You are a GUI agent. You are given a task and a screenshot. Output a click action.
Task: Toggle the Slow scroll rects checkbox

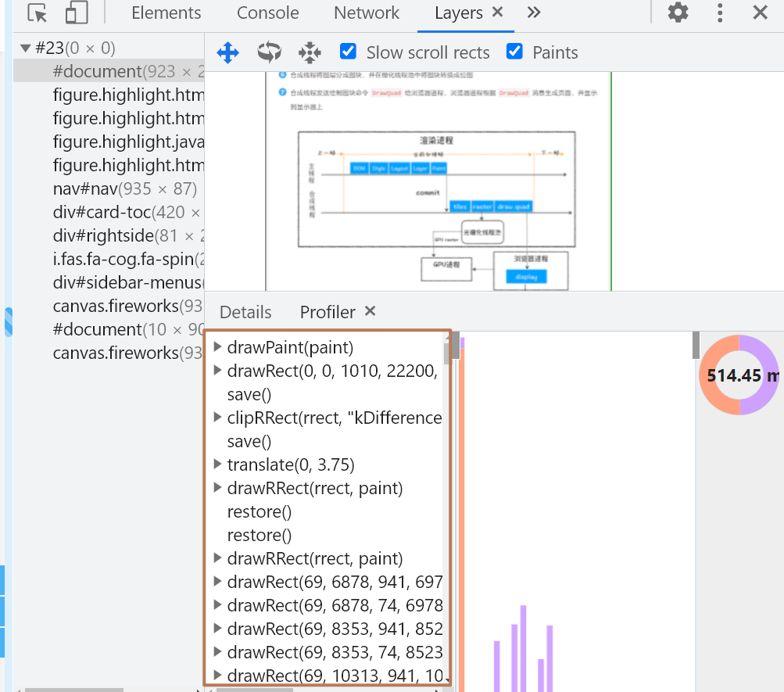(x=349, y=52)
